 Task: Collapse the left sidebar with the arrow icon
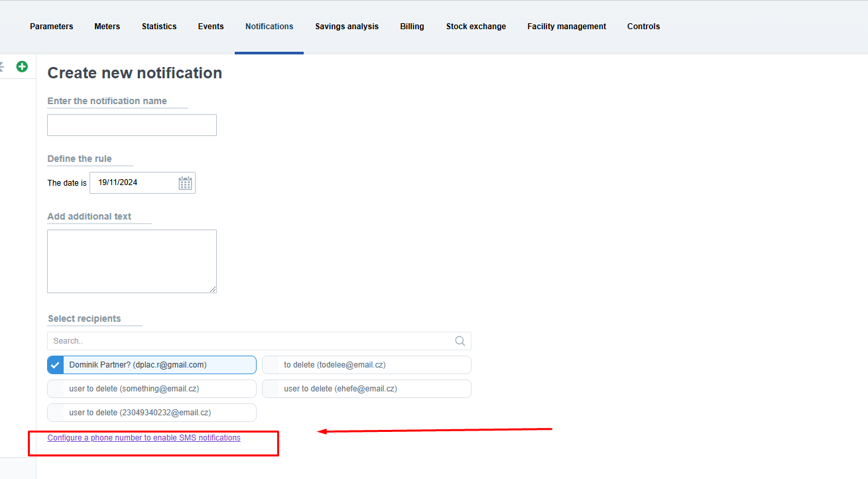click(2, 66)
